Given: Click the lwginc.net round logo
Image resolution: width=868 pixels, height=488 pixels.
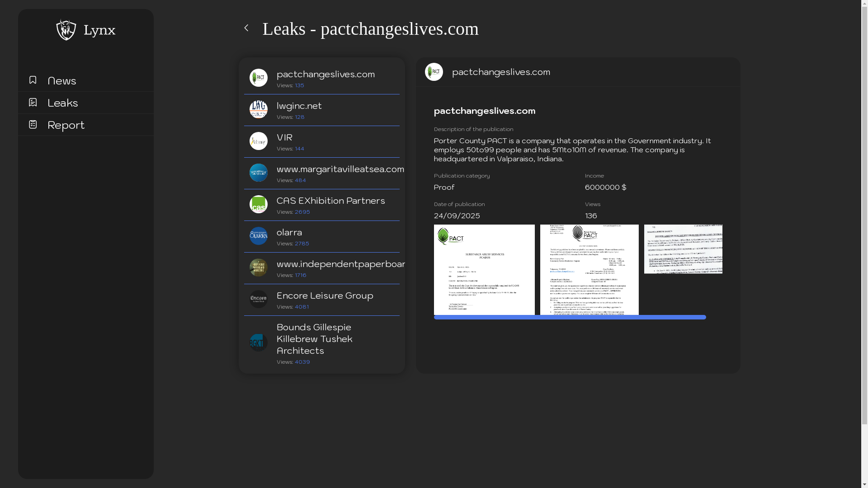Looking at the screenshot, I should [x=259, y=109].
